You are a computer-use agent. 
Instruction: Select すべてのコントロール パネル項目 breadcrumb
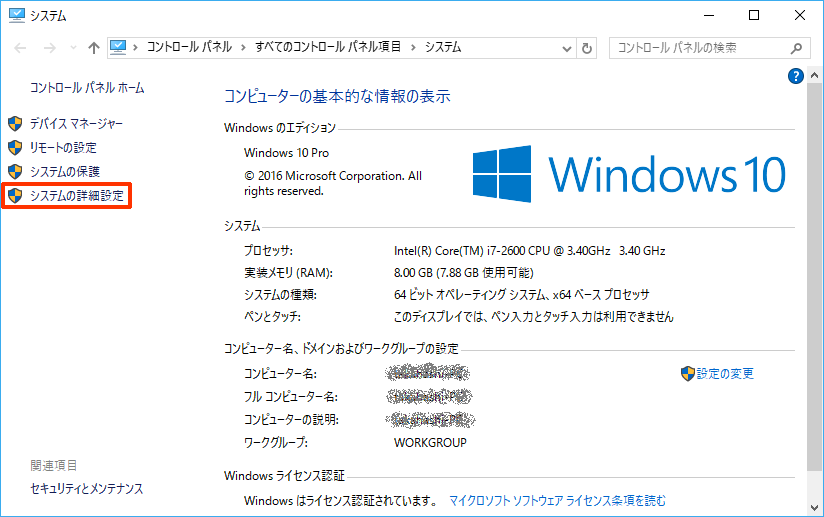click(328, 47)
